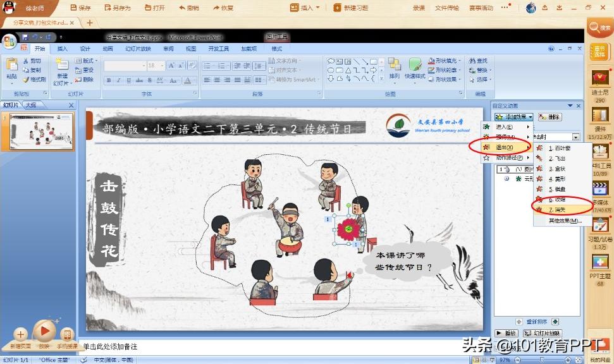The height and width of the screenshot is (364, 614).
Task: Select the oval shape in gallery
Action: 331,70
